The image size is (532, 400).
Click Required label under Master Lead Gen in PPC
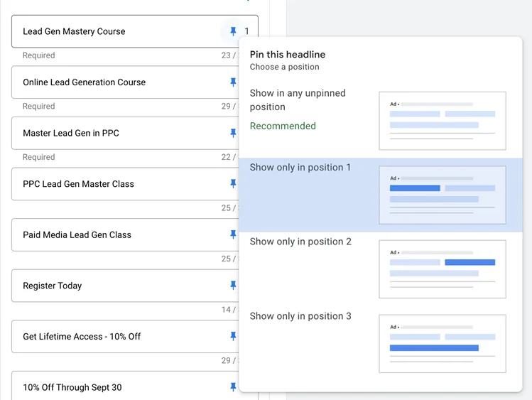tap(38, 157)
